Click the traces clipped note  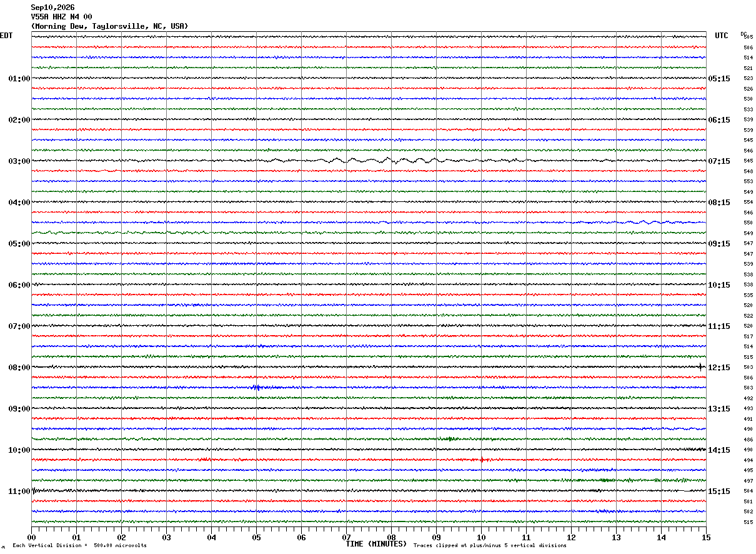click(x=490, y=546)
